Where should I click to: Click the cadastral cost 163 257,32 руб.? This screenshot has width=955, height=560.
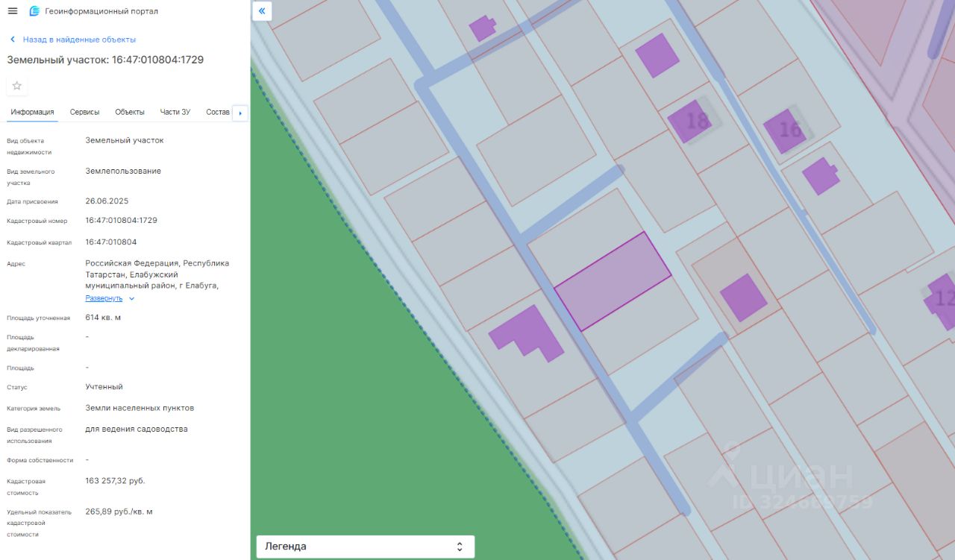click(x=116, y=481)
